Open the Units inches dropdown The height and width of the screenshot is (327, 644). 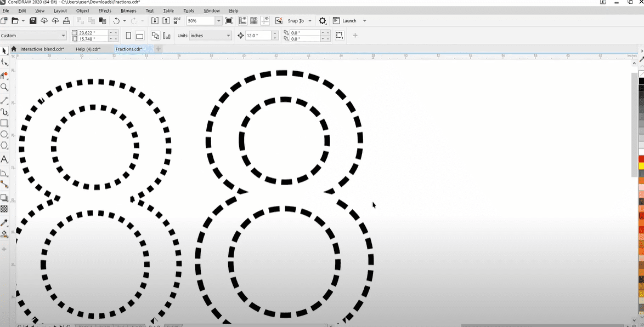(x=228, y=36)
